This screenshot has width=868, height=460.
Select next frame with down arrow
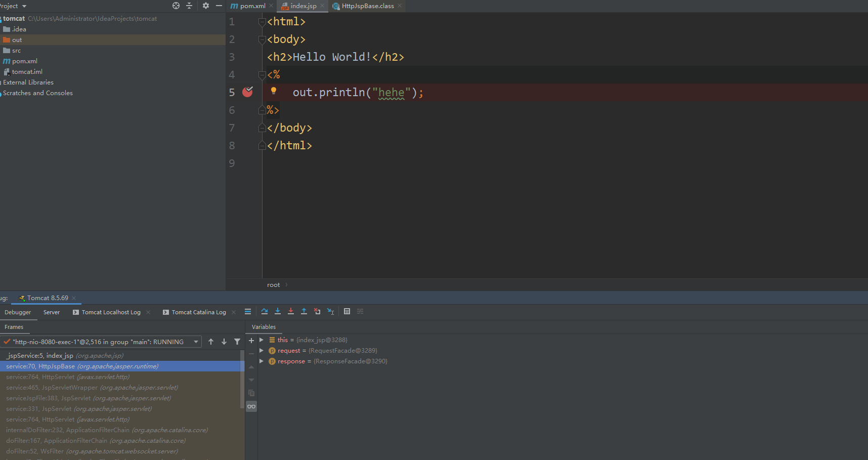click(x=224, y=342)
